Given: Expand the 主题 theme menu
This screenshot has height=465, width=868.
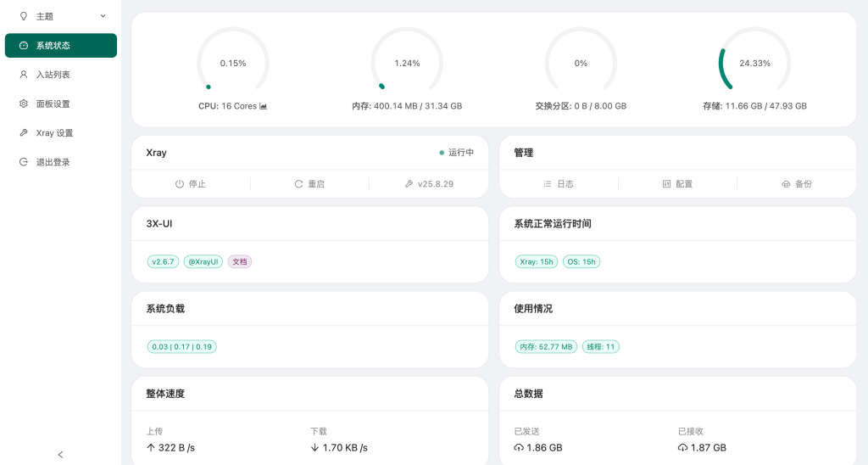Looking at the screenshot, I should tap(61, 16).
